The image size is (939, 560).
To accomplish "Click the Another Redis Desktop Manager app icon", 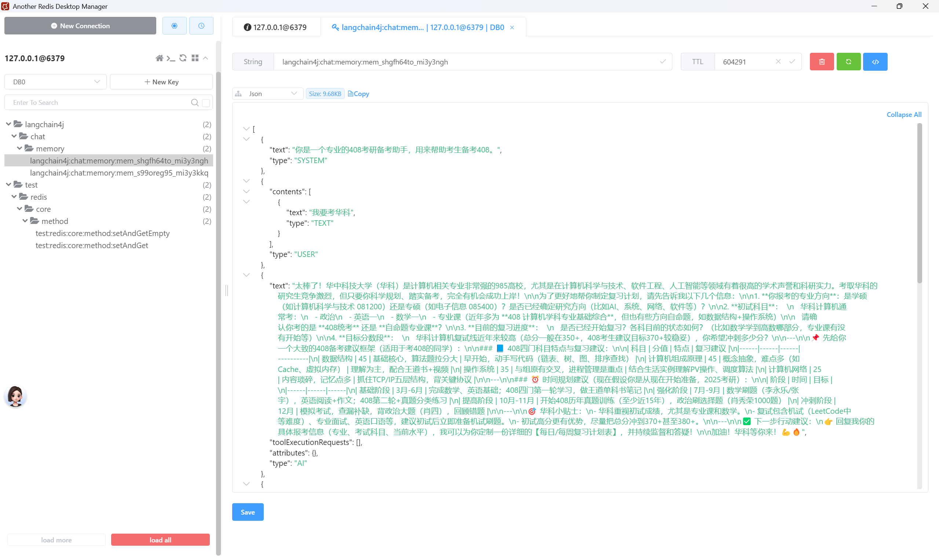I will (x=5, y=6).
